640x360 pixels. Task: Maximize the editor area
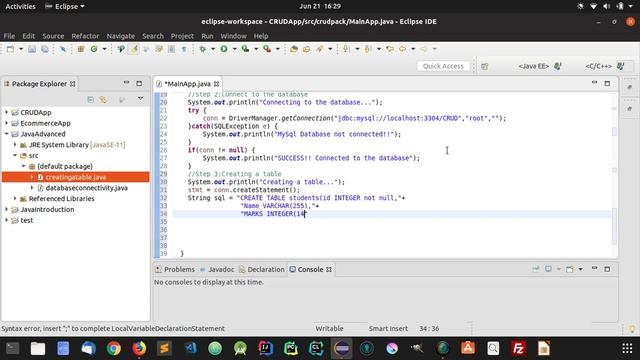click(607, 83)
